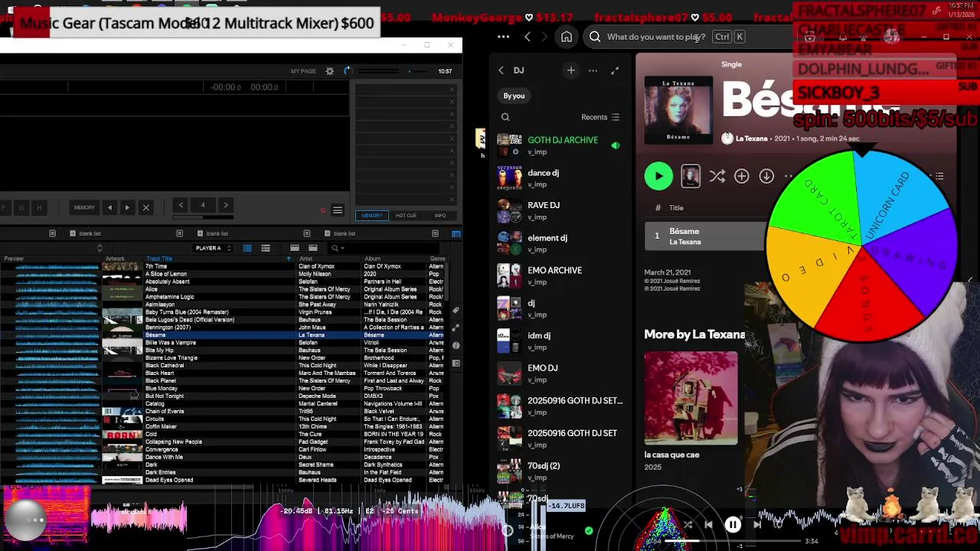Expand Spotify library panel
Viewport: 980px width, 551px height.
pyautogui.click(x=615, y=70)
